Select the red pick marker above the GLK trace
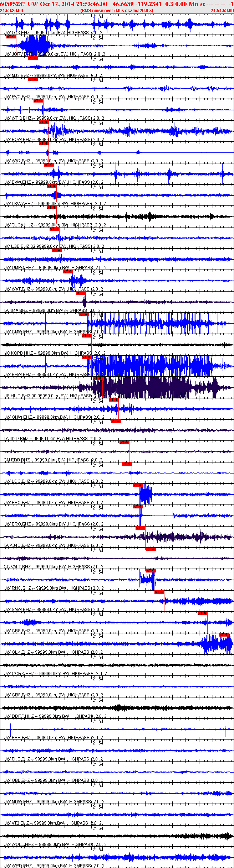 click(224, 635)
